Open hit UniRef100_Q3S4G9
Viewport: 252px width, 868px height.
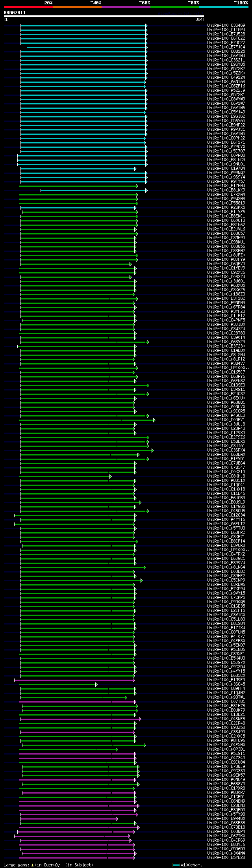[226, 26]
